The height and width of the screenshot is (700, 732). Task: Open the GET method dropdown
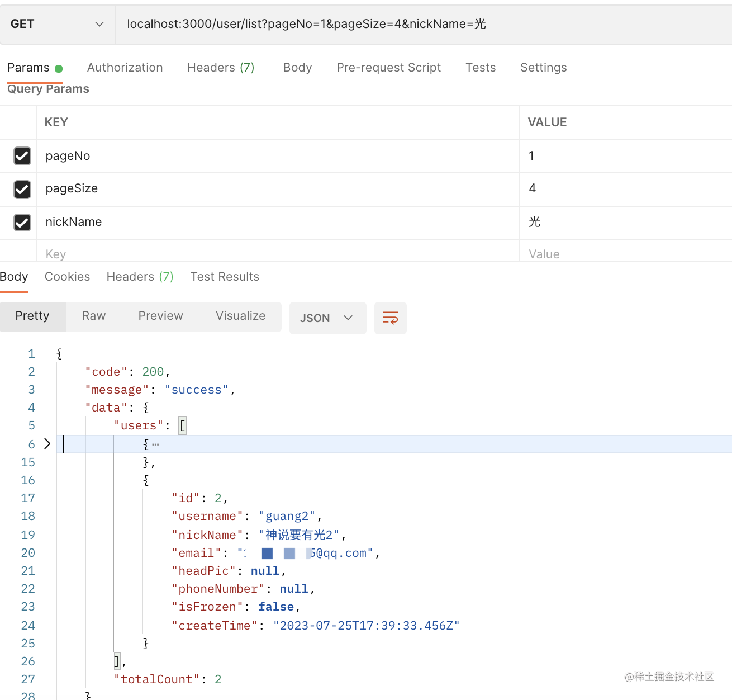[x=57, y=24]
